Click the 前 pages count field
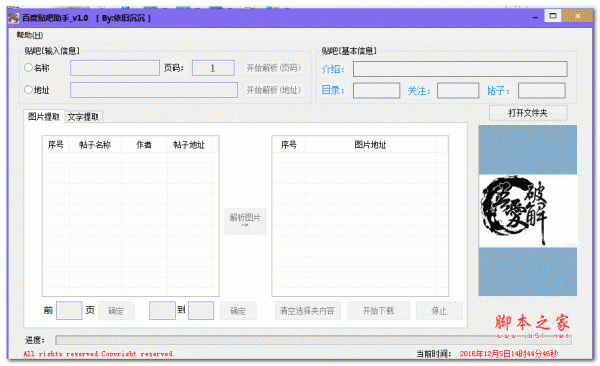The width and height of the screenshot is (600, 366). (x=69, y=310)
